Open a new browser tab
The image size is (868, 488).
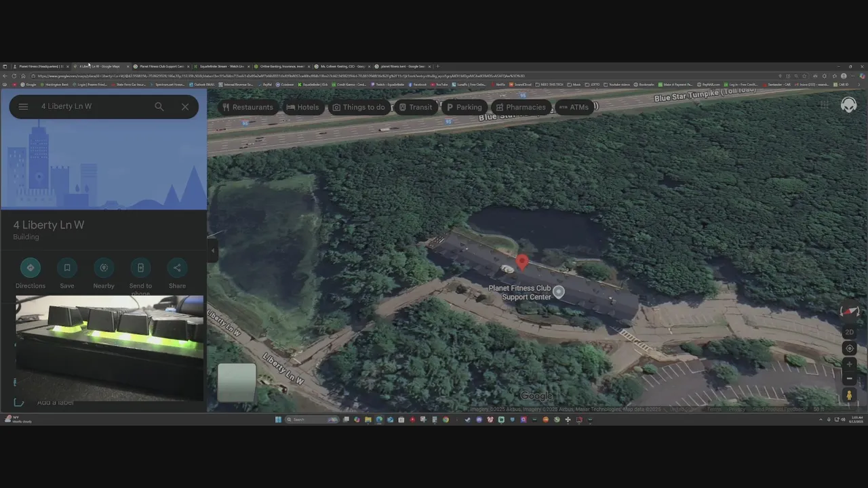point(437,66)
